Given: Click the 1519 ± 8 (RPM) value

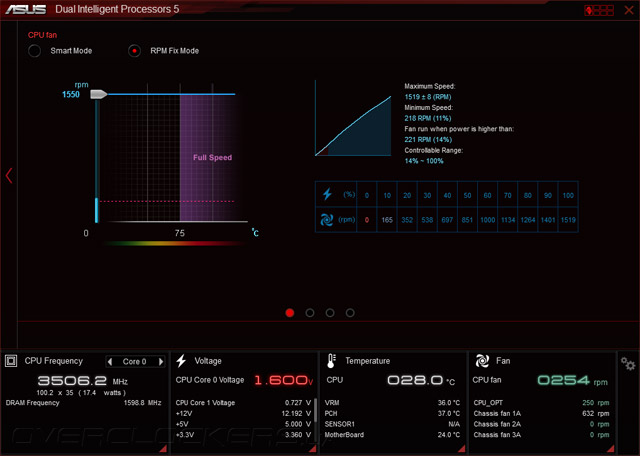Looking at the screenshot, I should tap(428, 97).
